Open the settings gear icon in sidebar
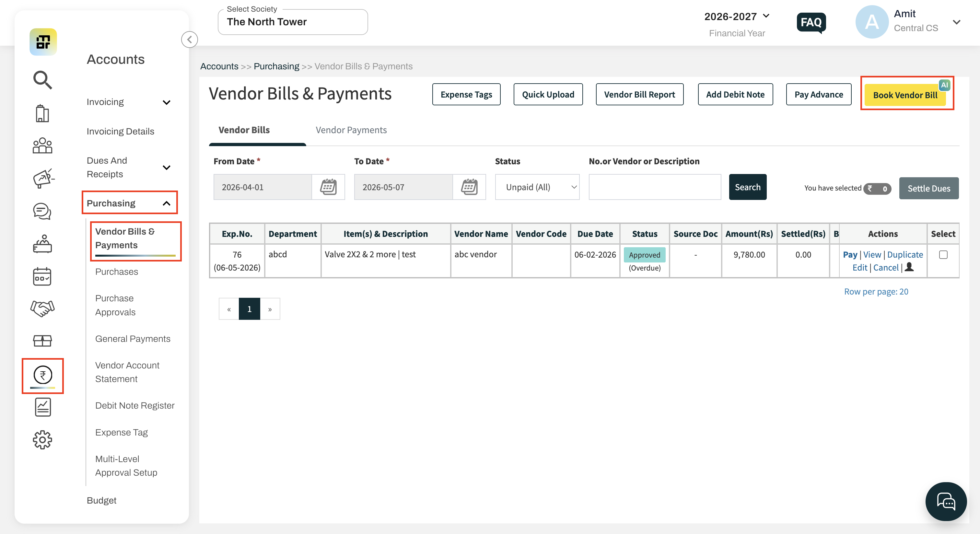Image resolution: width=980 pixels, height=534 pixels. [x=42, y=440]
